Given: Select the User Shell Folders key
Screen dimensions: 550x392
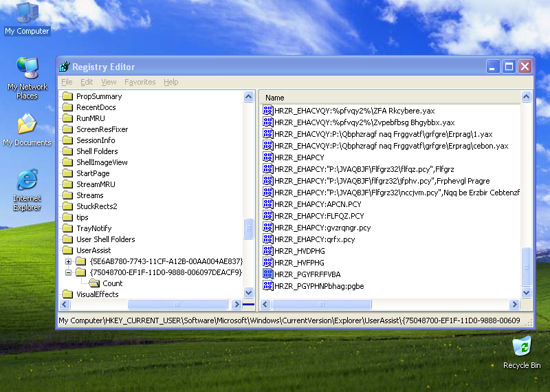Looking at the screenshot, I should (x=106, y=239).
